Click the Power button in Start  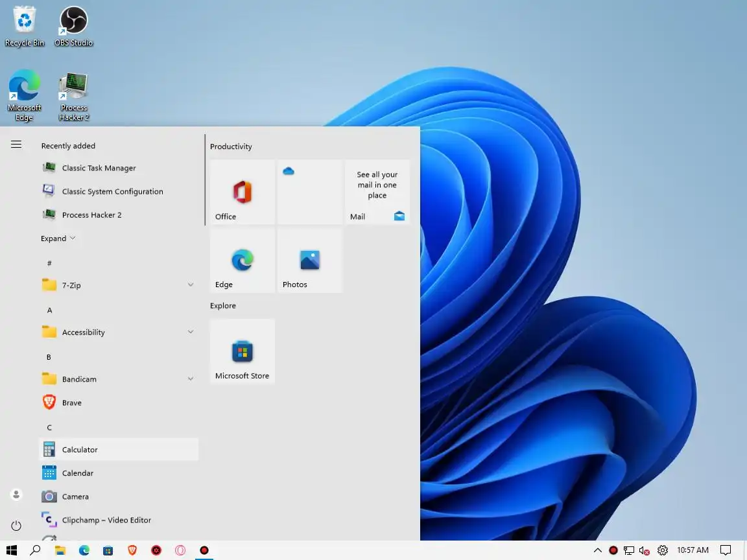tap(16, 526)
